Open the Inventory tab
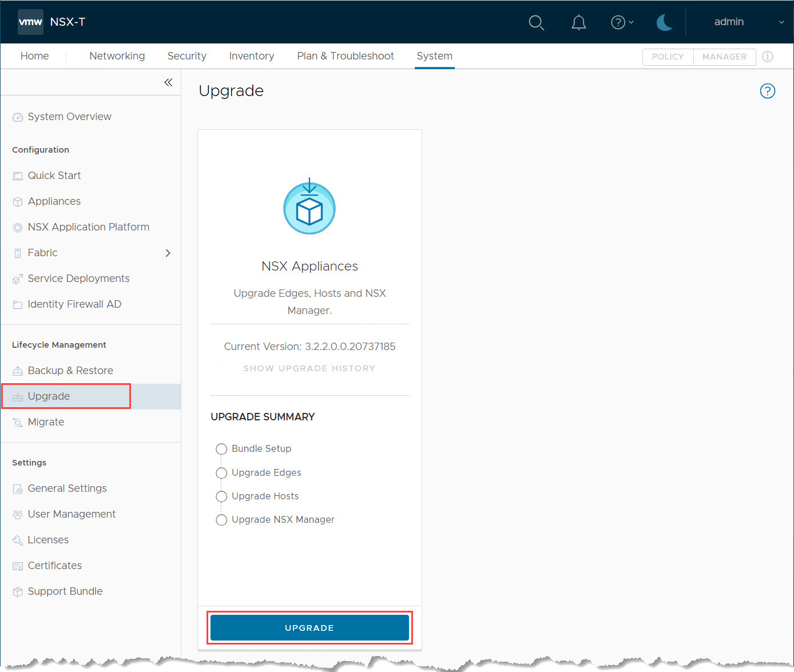The image size is (794, 672). point(252,56)
